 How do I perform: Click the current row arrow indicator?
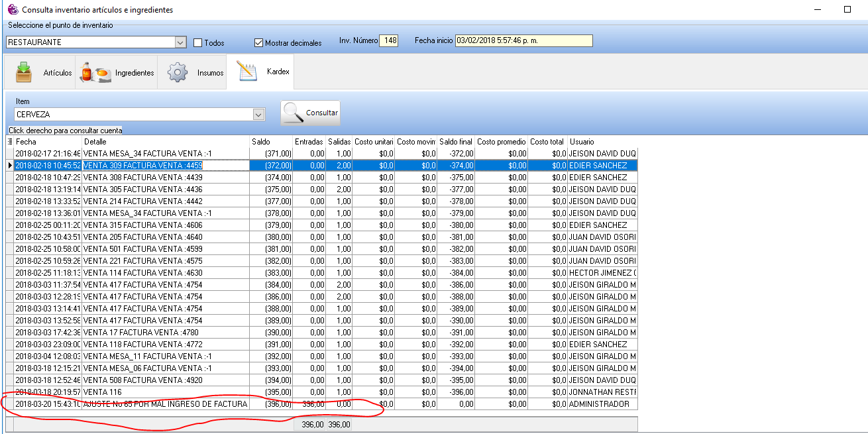pos(9,165)
